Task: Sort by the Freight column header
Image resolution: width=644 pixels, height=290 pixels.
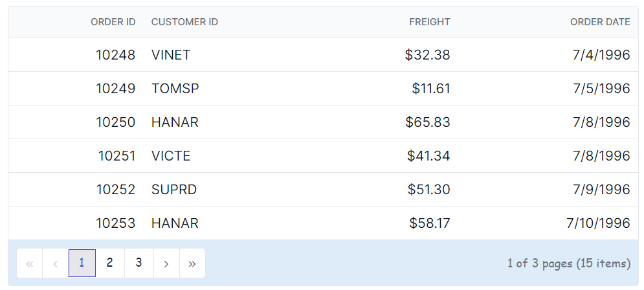Action: 429,22
